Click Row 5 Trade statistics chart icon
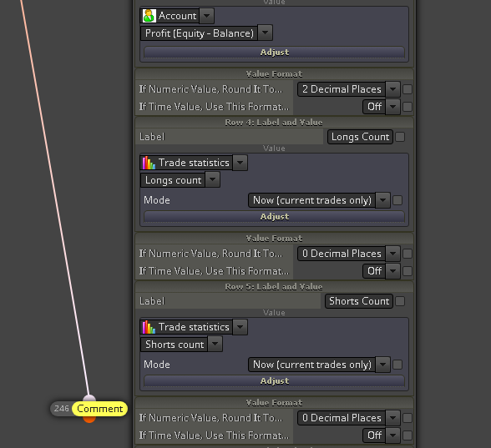This screenshot has height=448, width=491. [x=149, y=327]
